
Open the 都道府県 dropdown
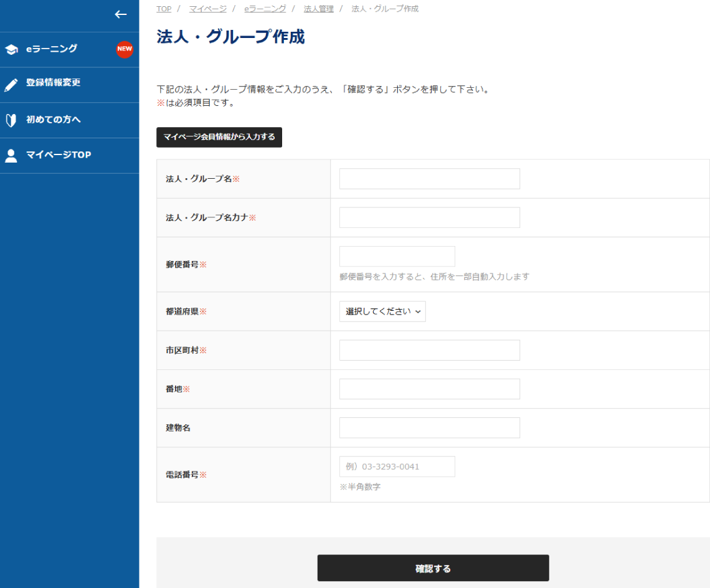(382, 311)
